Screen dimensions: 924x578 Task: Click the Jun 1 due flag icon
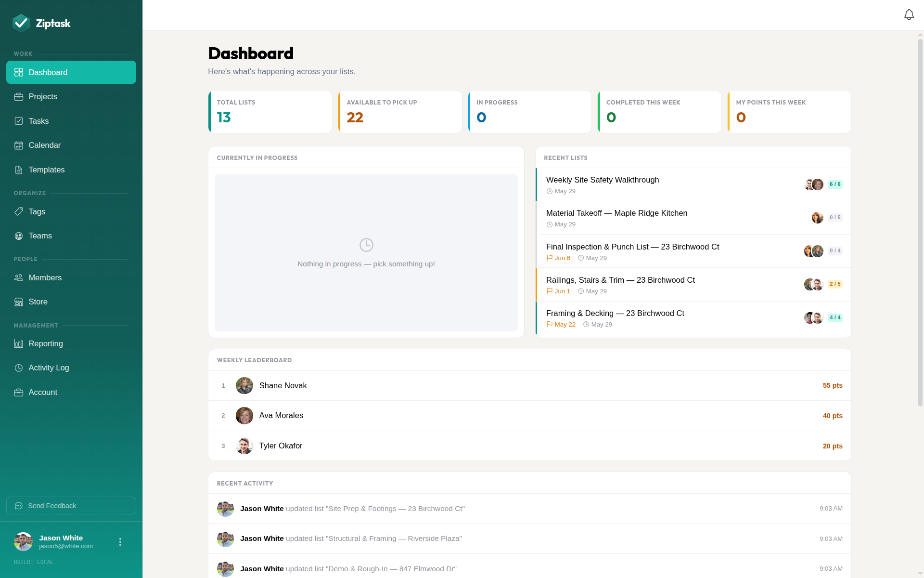pos(550,291)
